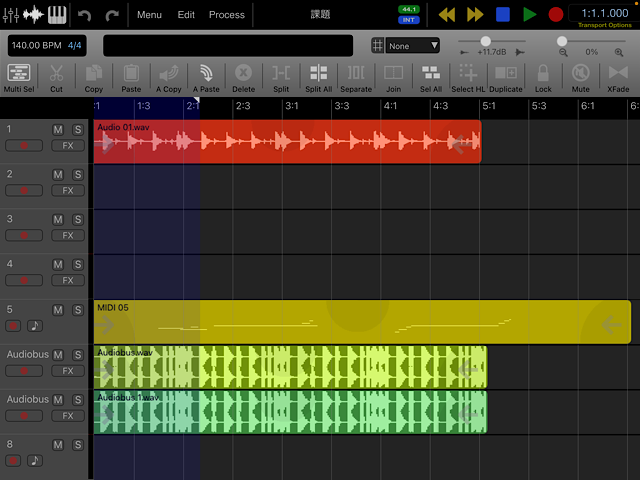Click the 4/4 time signature

[x=74, y=45]
